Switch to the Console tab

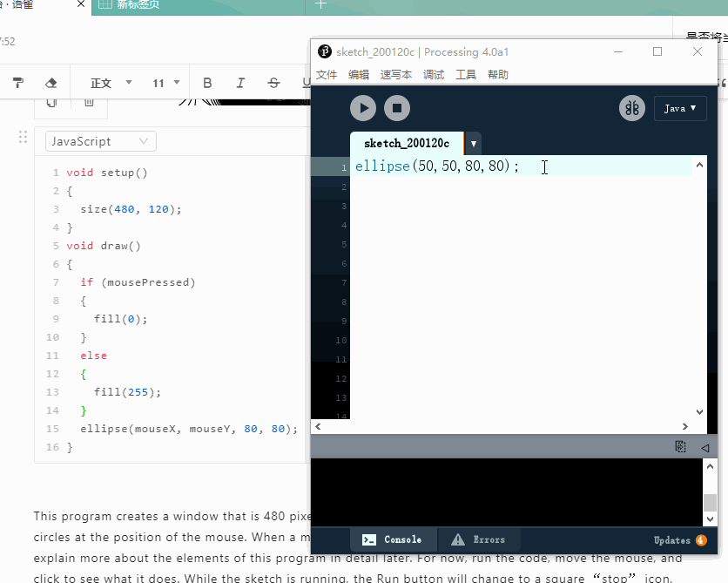(x=393, y=539)
